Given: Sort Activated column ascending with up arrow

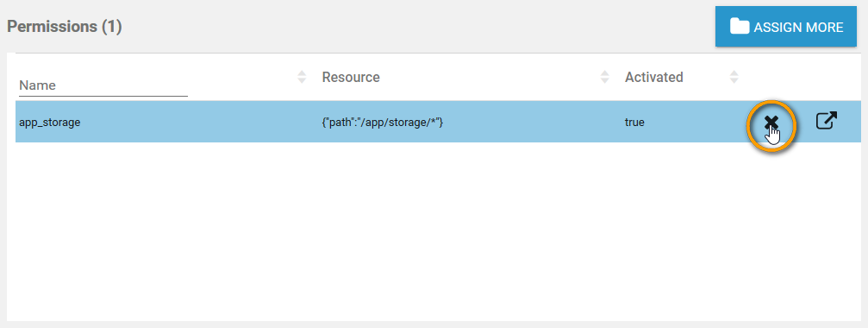Looking at the screenshot, I should [734, 73].
